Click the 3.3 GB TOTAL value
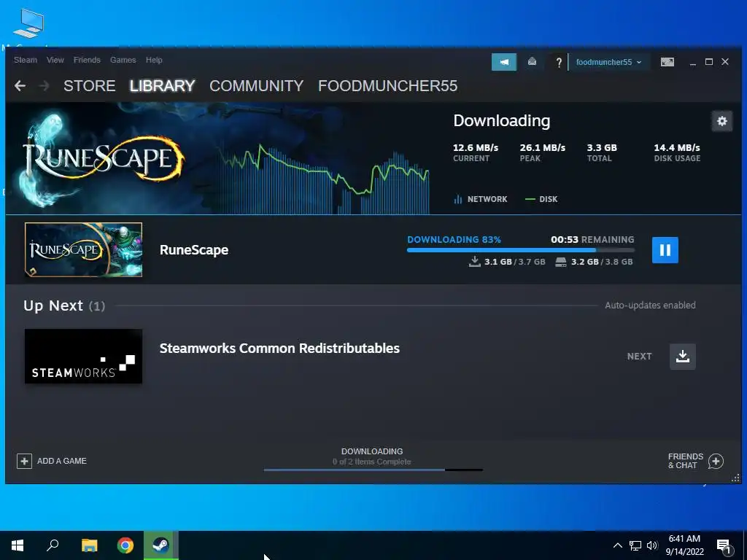Image resolution: width=747 pixels, height=560 pixels. (x=602, y=147)
